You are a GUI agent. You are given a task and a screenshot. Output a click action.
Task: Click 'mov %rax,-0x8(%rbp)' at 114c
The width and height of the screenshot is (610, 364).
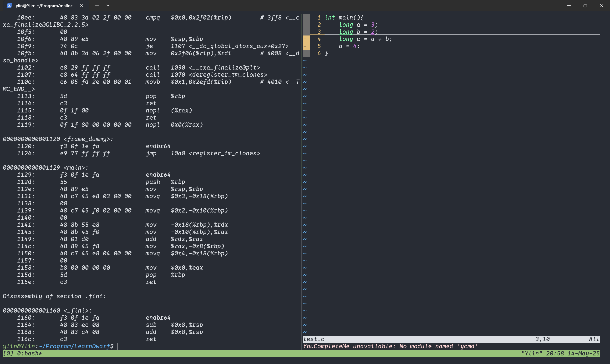pos(185,246)
